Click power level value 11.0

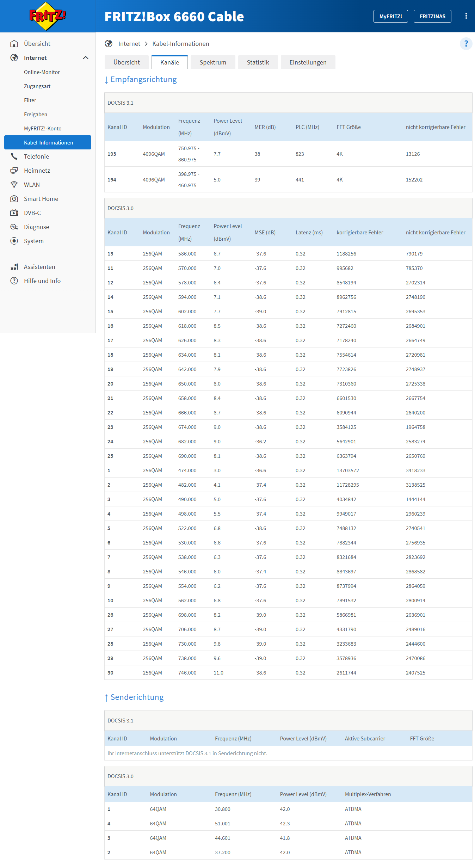pyautogui.click(x=218, y=673)
